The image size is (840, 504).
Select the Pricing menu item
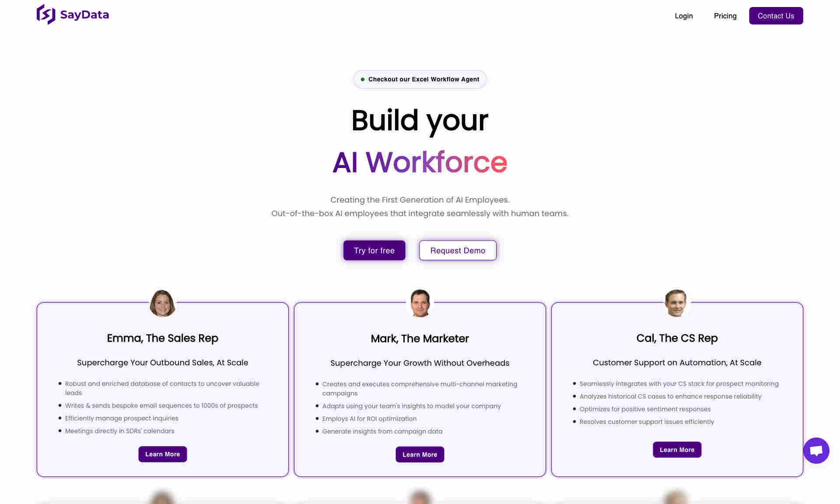(x=725, y=16)
